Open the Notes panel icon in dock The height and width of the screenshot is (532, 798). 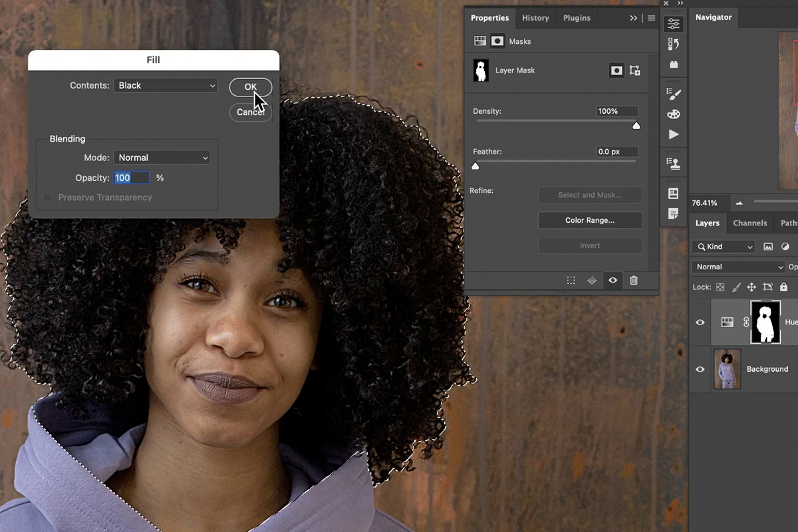point(674,213)
